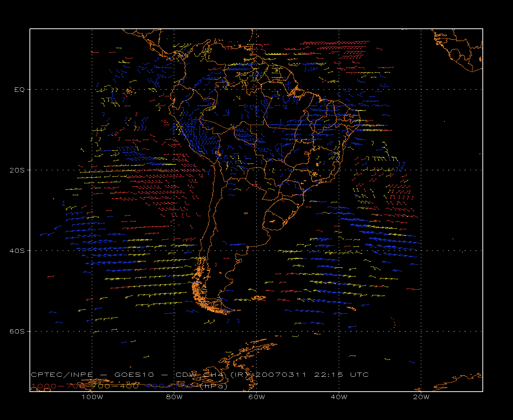Click the (hPa) unit label

tap(213, 386)
